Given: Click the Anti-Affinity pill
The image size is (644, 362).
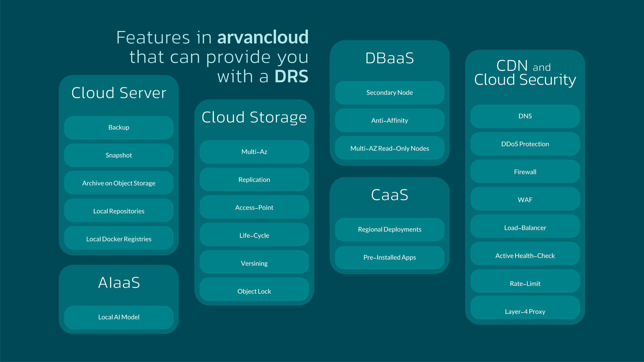Looking at the screenshot, I should pyautogui.click(x=389, y=121).
